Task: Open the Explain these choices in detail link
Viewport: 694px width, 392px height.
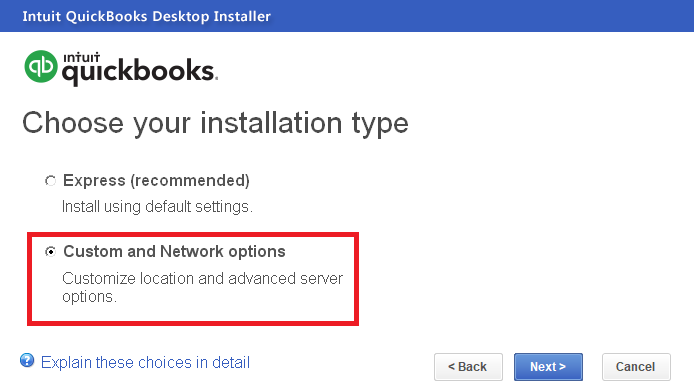Action: (x=145, y=362)
